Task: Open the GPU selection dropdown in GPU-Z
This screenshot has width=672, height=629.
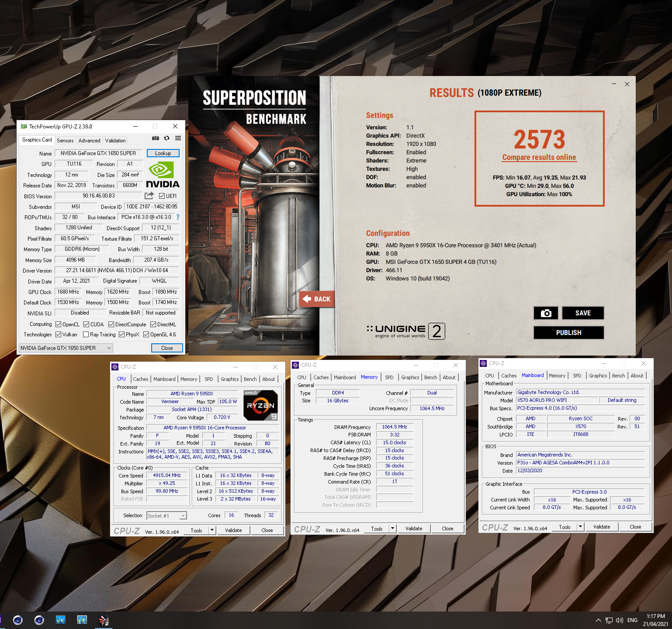Action: 66,348
